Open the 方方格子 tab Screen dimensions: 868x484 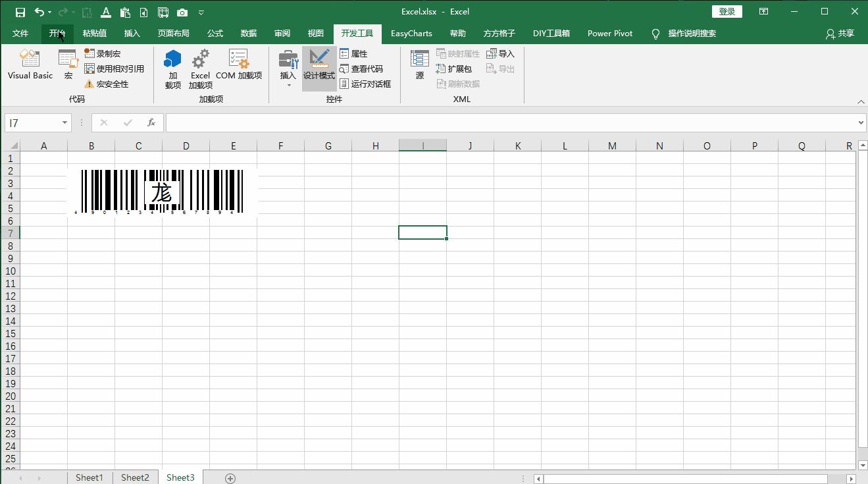[x=499, y=34]
